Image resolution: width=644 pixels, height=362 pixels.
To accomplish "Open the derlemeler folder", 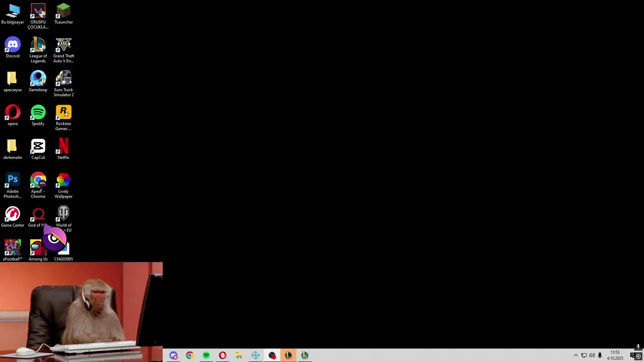I will point(13,149).
